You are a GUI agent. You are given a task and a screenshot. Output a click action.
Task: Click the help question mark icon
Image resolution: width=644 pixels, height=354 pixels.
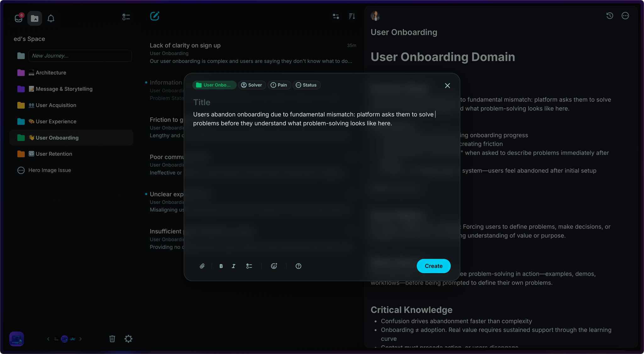(298, 266)
